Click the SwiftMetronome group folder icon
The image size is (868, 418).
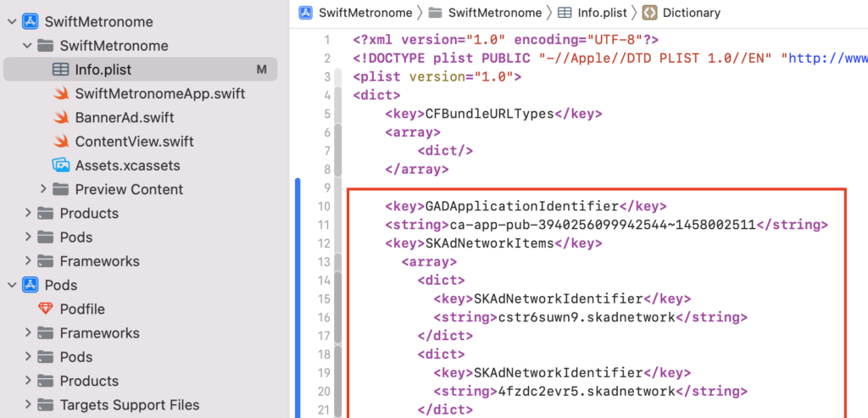click(x=45, y=46)
